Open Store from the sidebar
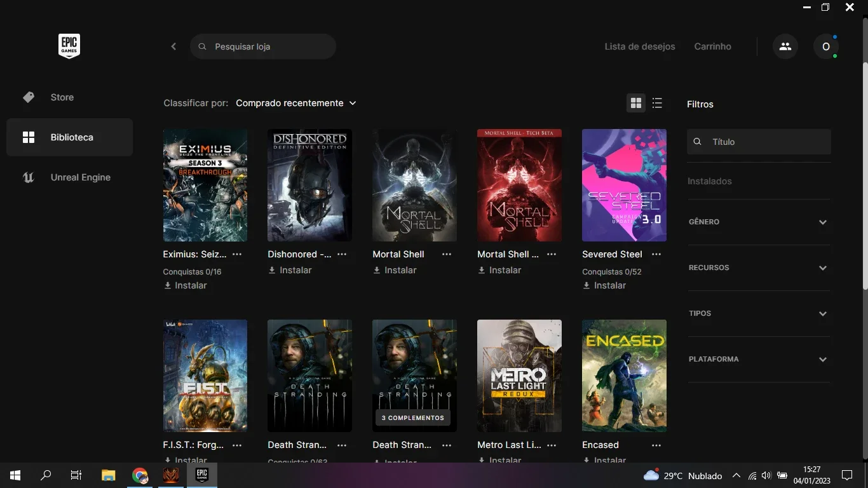Screen dimensions: 868x488 click(x=69, y=97)
